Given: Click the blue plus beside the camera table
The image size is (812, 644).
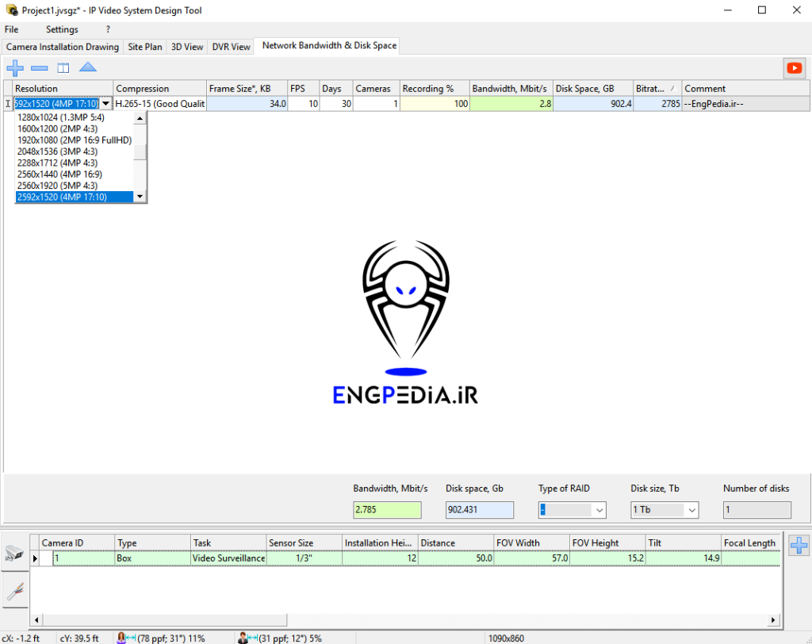Looking at the screenshot, I should (799, 545).
